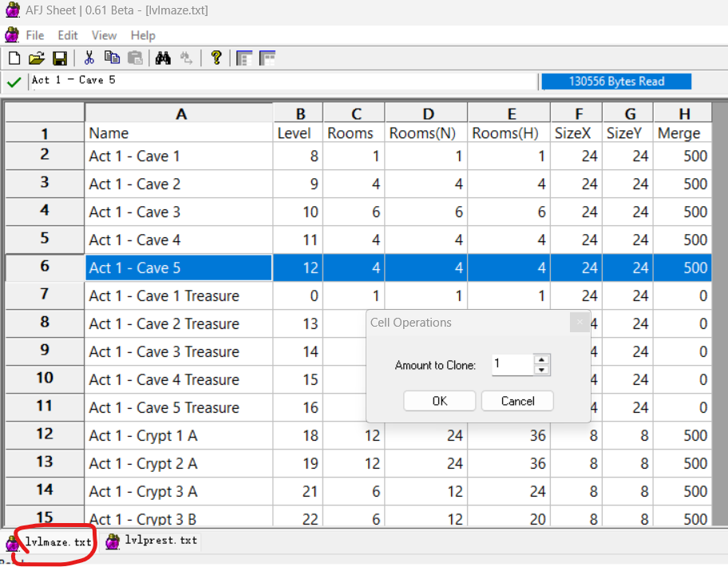Screen dimensions: 728x567
Task: Click the New file toolbar icon
Action: (14, 58)
